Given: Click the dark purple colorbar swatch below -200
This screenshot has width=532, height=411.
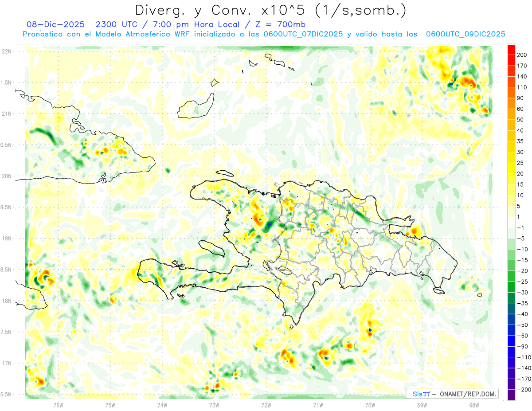Looking at the screenshot, I should tap(511, 395).
